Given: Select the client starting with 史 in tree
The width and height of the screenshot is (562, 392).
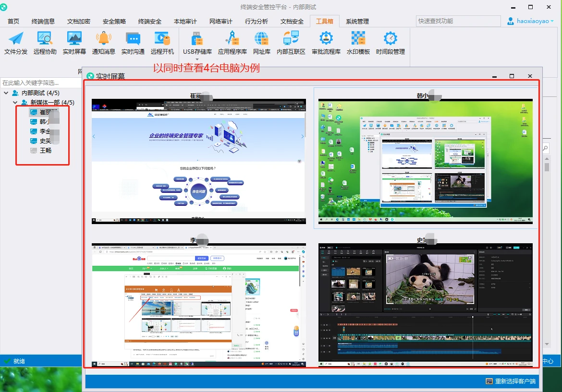Looking at the screenshot, I should click(x=44, y=141).
